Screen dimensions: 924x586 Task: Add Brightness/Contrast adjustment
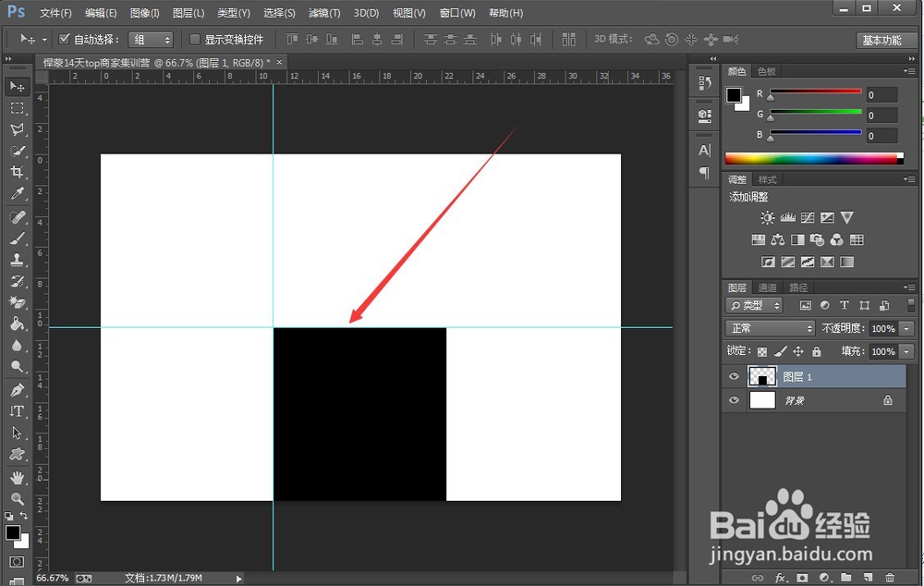767,217
